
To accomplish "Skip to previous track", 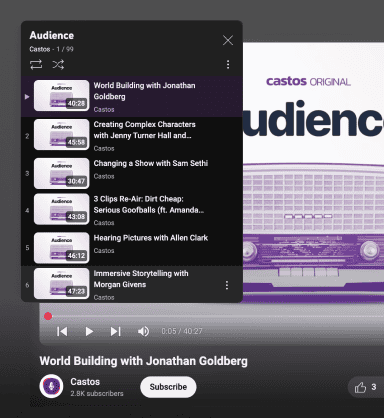I will click(62, 331).
